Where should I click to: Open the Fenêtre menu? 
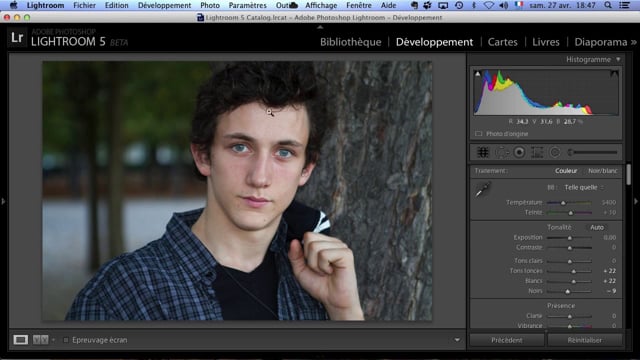tap(359, 5)
